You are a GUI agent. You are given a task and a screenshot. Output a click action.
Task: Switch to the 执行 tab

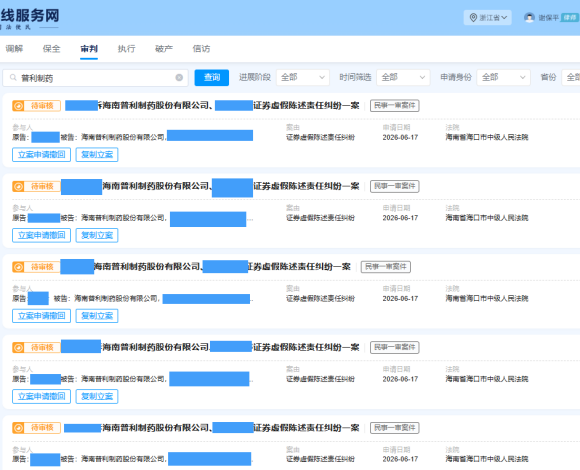(x=127, y=49)
